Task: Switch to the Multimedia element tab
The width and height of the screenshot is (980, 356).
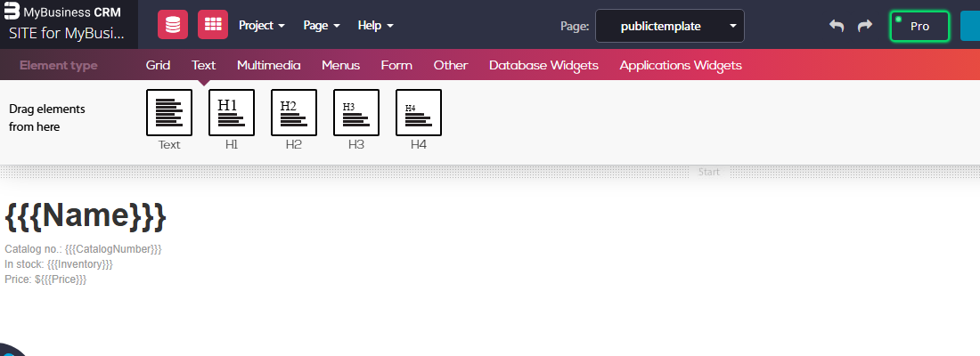Action: click(x=269, y=65)
